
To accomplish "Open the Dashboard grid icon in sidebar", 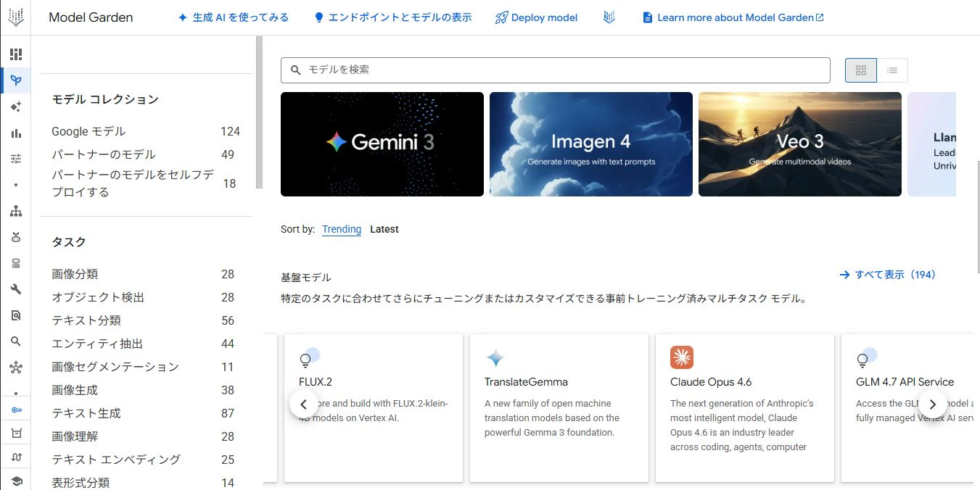I will coord(16,54).
